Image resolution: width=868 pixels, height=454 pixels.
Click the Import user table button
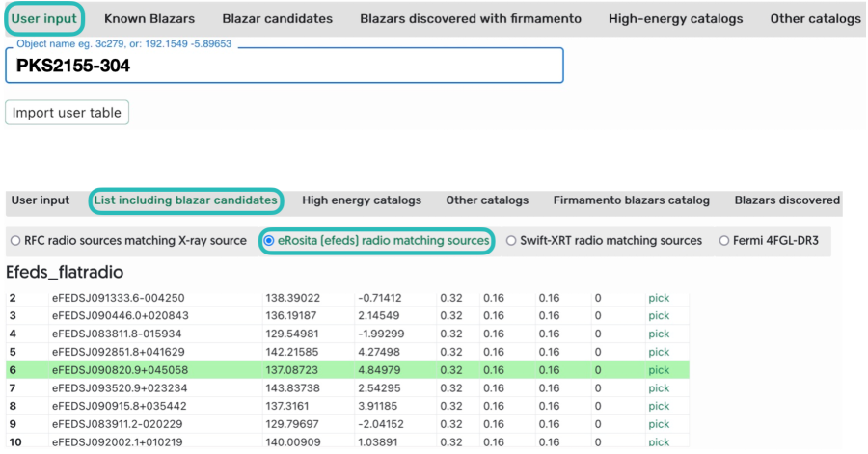pos(67,112)
